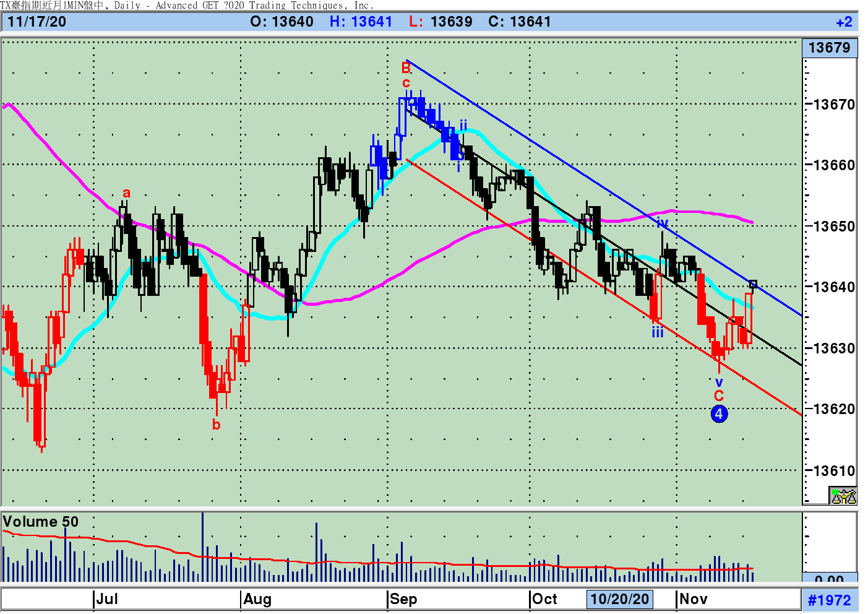Select the small square handle on the last candle
Image resolution: width=868 pixels, height=614 pixels.
coord(753,284)
